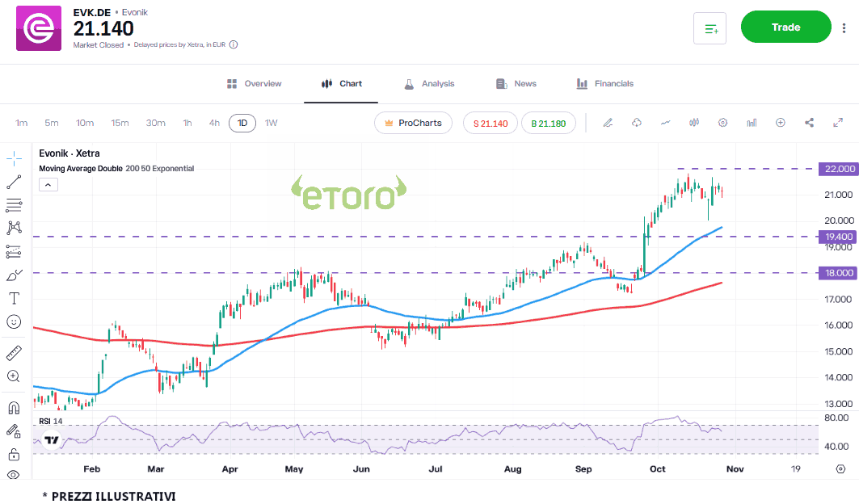Image resolution: width=859 pixels, height=504 pixels.
Task: Open the Financials tab
Action: pos(604,84)
